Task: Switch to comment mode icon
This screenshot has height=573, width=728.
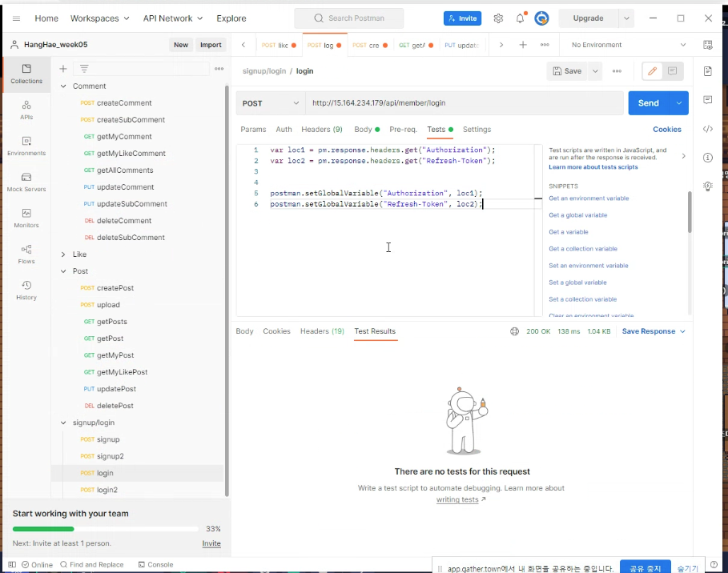Action: pos(672,71)
